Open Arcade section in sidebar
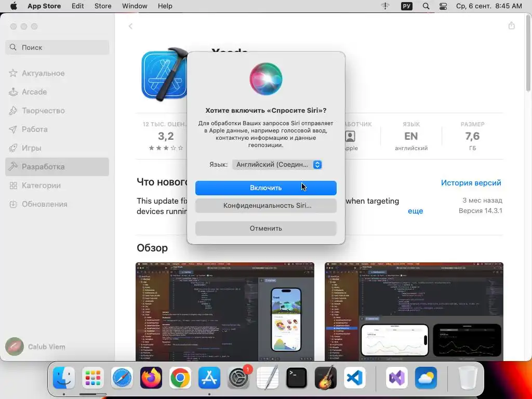Image resolution: width=532 pixels, height=399 pixels. tap(57, 92)
